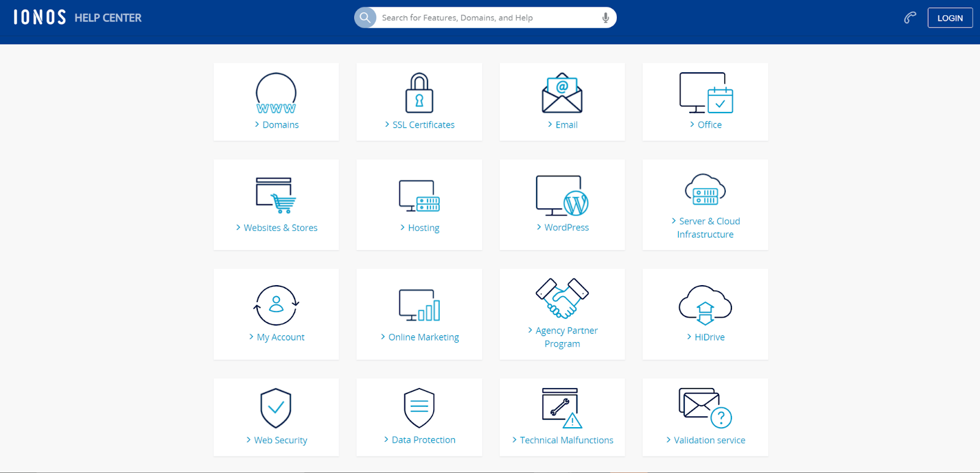Focus the search features and domains field
The height and width of the screenshot is (473, 980).
coord(485,18)
